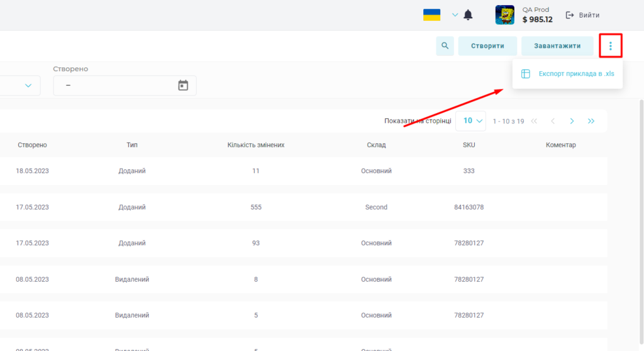Jump to first page double arrow
The height and width of the screenshot is (351, 644).
coord(534,121)
